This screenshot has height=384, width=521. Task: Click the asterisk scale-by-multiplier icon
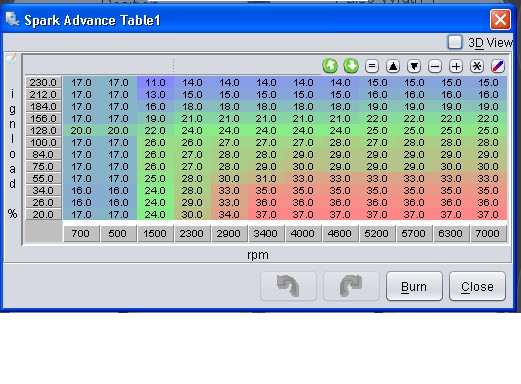click(477, 66)
